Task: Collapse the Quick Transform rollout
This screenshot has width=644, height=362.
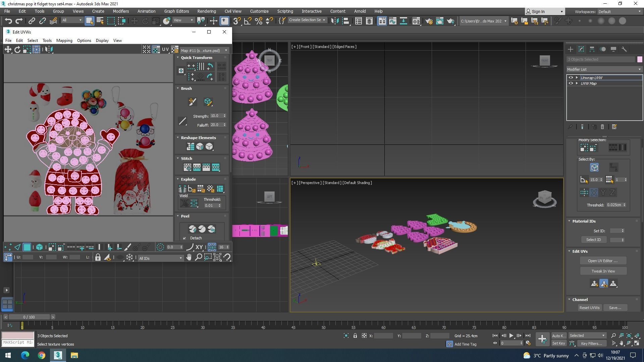Action: click(x=178, y=58)
